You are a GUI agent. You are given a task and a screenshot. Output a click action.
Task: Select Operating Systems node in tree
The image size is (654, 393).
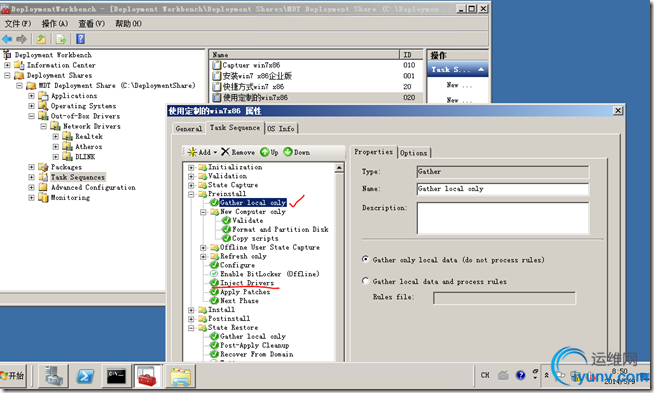(83, 106)
